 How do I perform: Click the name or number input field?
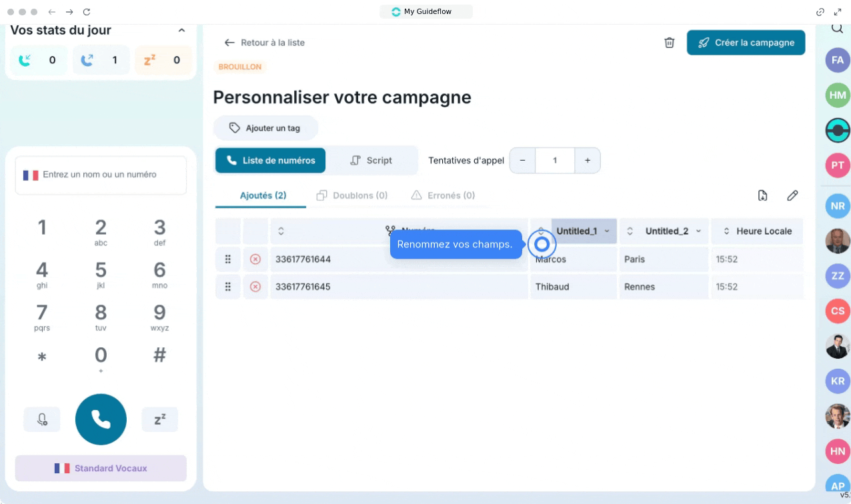tap(101, 175)
